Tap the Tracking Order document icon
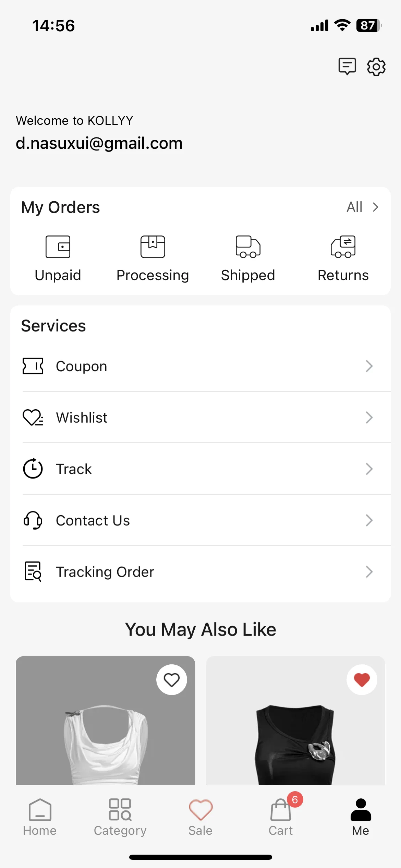 33,572
